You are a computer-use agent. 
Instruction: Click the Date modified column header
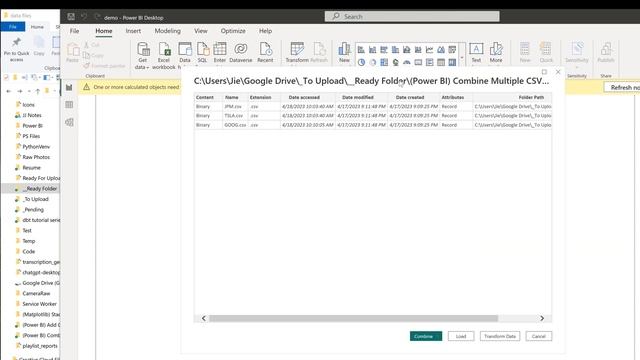tap(362, 98)
